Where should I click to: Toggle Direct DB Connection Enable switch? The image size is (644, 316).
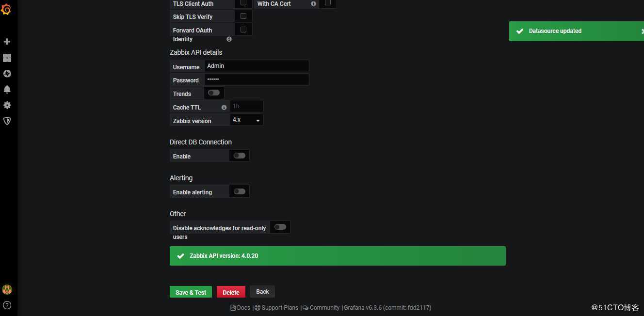(x=240, y=156)
